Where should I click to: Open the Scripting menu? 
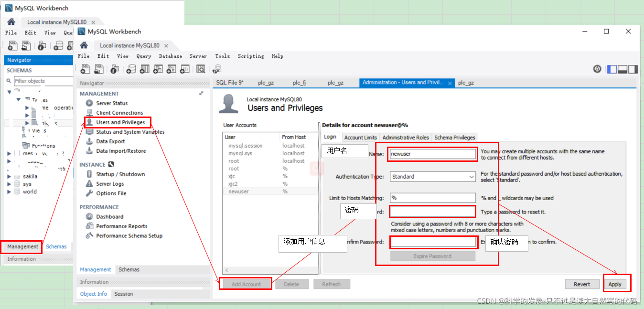[x=251, y=56]
